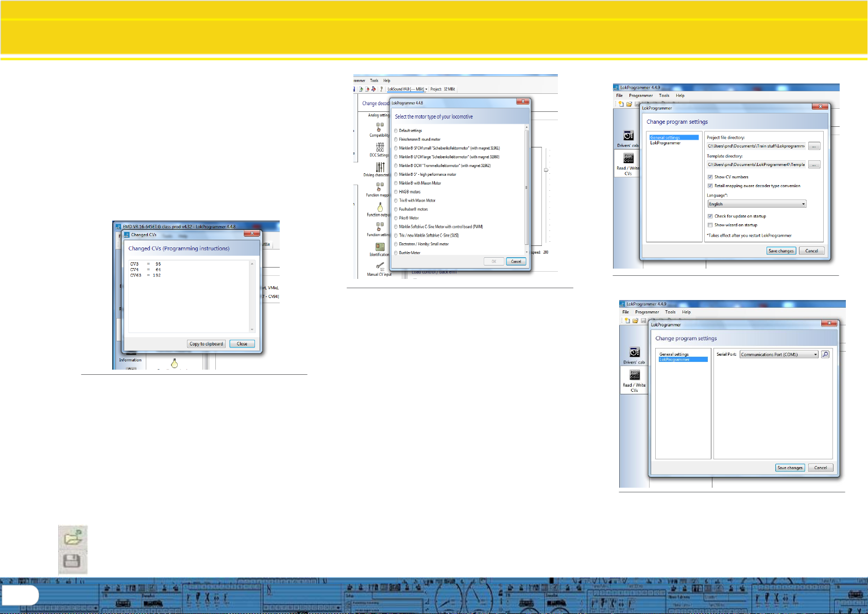
Task: Open the Identification card icon
Action: tap(380, 246)
